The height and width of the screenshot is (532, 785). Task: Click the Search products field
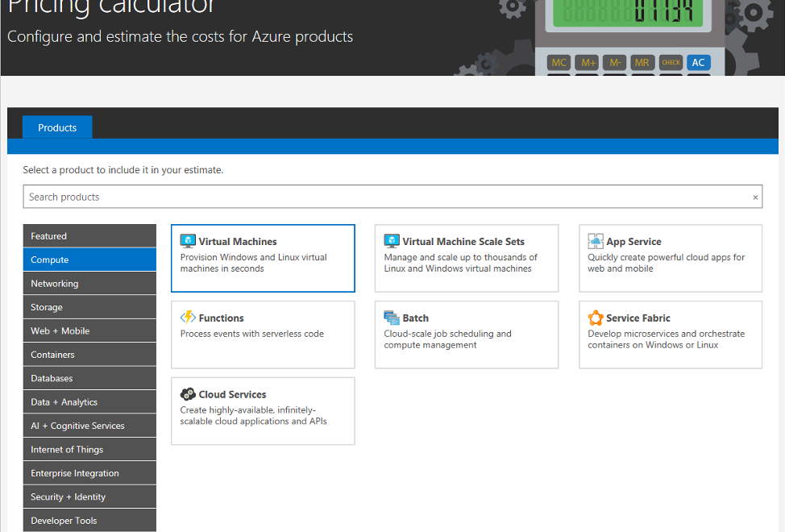tap(322, 197)
